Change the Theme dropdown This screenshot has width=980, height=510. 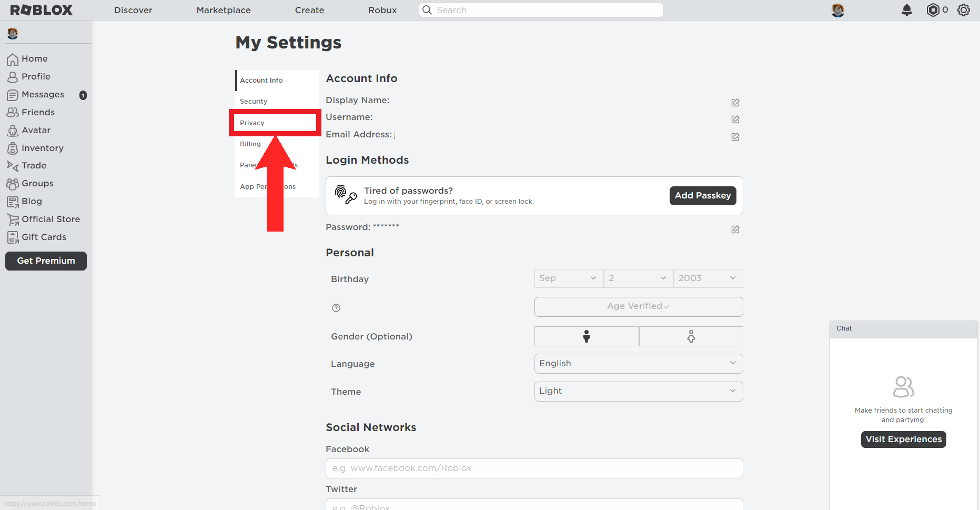pyautogui.click(x=638, y=391)
